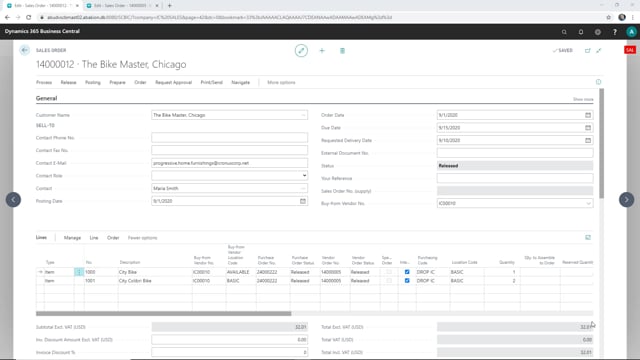
Task: Go back using the sales order back arrow
Action: point(24,50)
